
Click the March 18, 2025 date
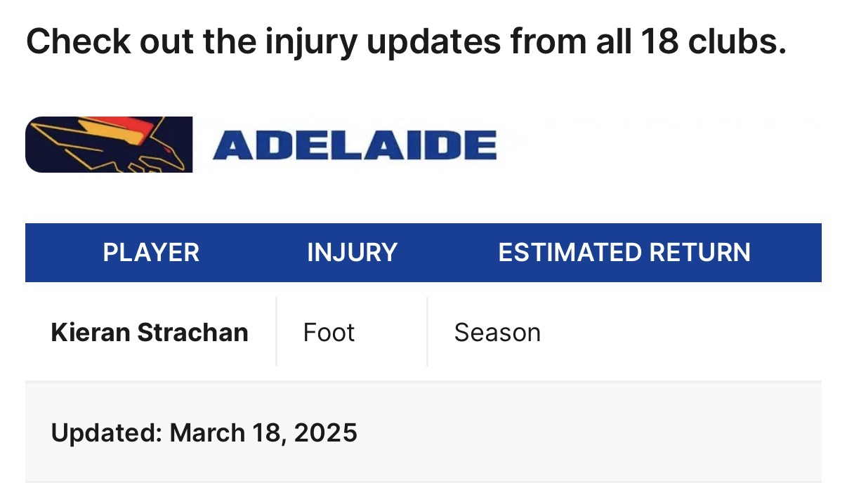pos(263,432)
